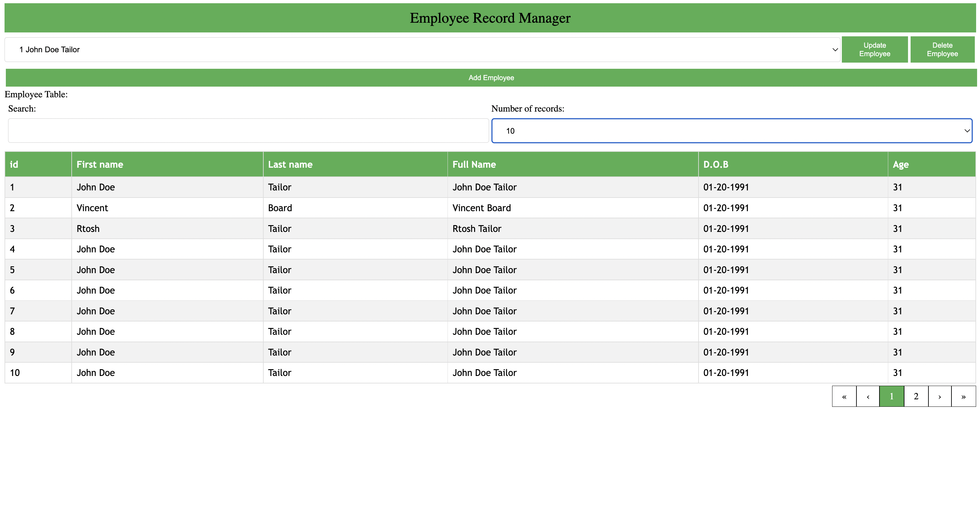Image resolution: width=980 pixels, height=532 pixels.
Task: Click the 'Rtosh' first name cell
Action: (167, 229)
